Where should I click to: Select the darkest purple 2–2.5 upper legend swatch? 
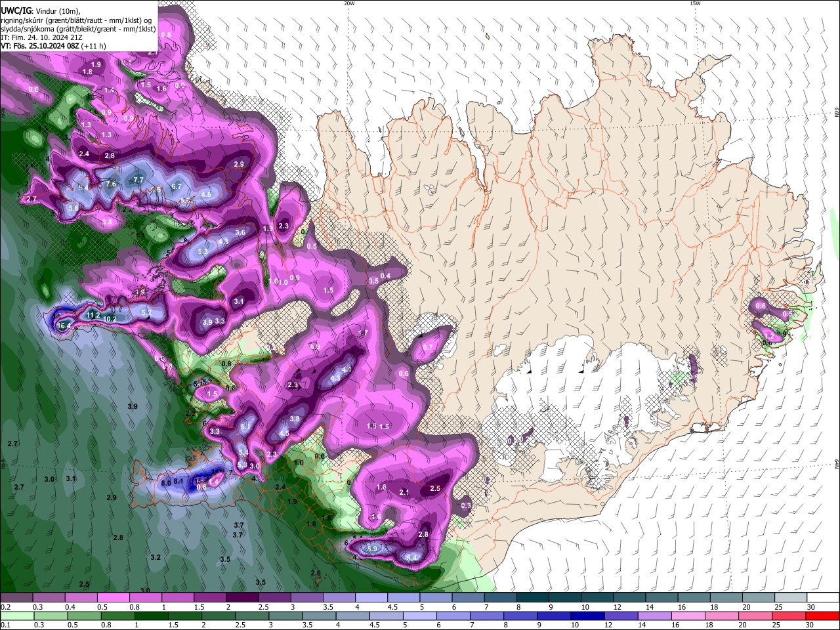click(x=242, y=598)
